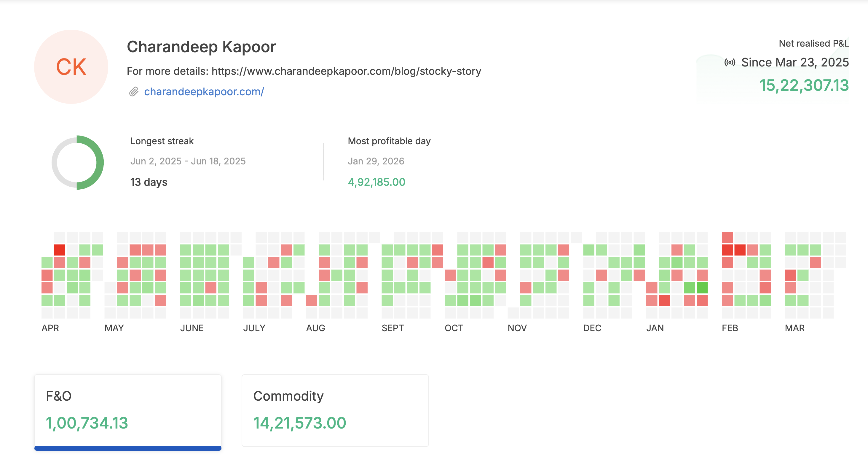
Task: Click the 13 days streak text
Action: tap(149, 182)
